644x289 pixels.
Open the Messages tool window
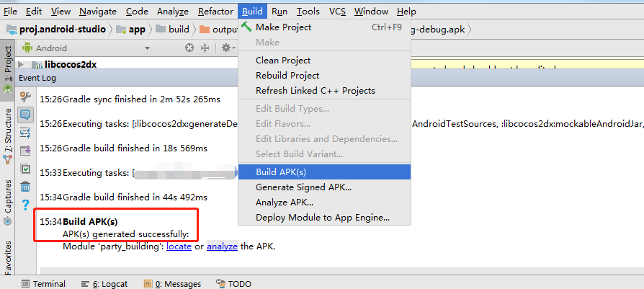coord(172,284)
